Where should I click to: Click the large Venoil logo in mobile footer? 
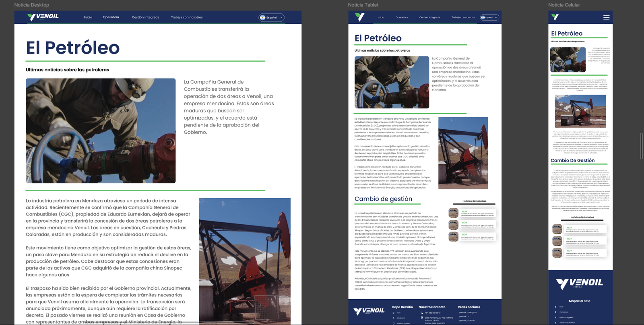(580, 283)
